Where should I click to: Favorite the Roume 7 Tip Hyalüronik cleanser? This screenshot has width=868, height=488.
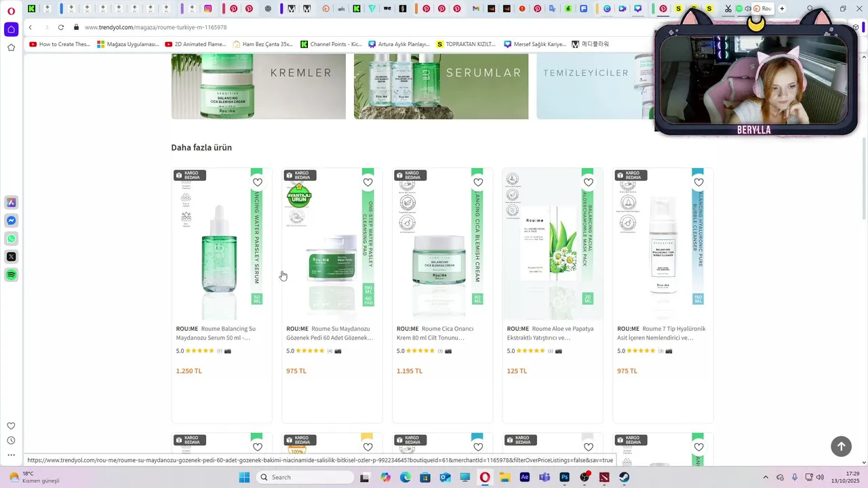(698, 182)
